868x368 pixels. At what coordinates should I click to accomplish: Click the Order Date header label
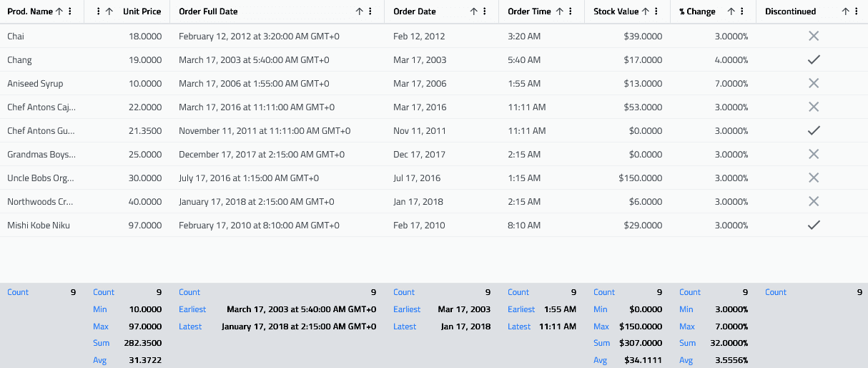coord(415,11)
